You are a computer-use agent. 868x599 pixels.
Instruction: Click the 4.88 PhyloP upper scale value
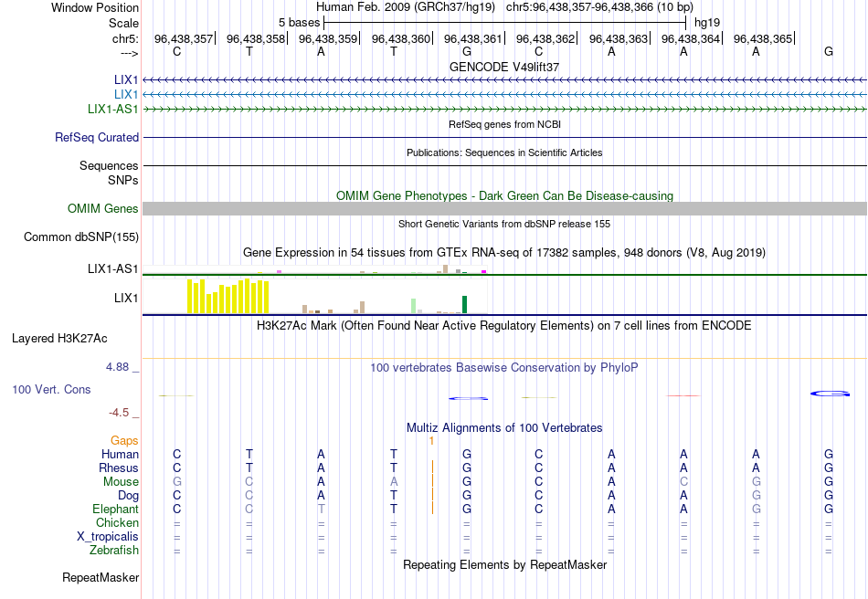(117, 367)
